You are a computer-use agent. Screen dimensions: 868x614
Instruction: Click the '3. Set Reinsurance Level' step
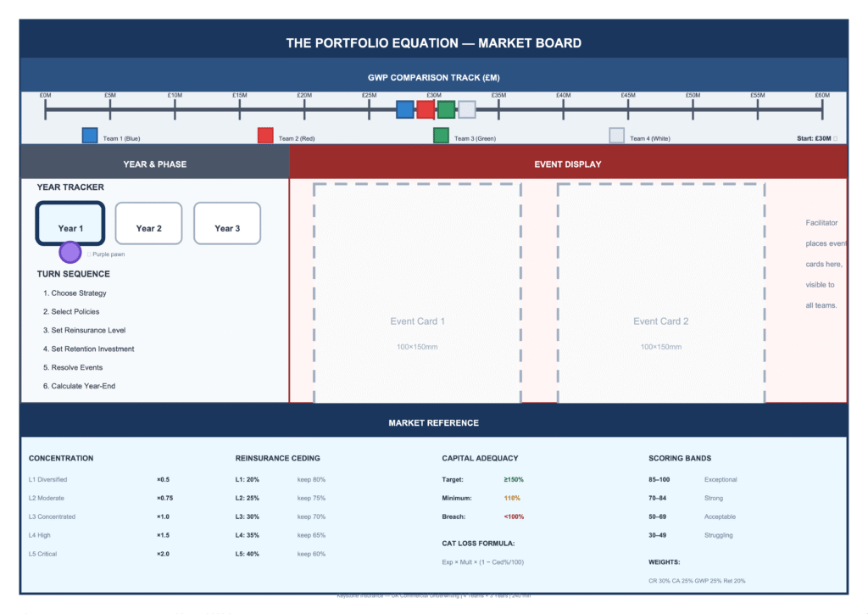point(84,330)
